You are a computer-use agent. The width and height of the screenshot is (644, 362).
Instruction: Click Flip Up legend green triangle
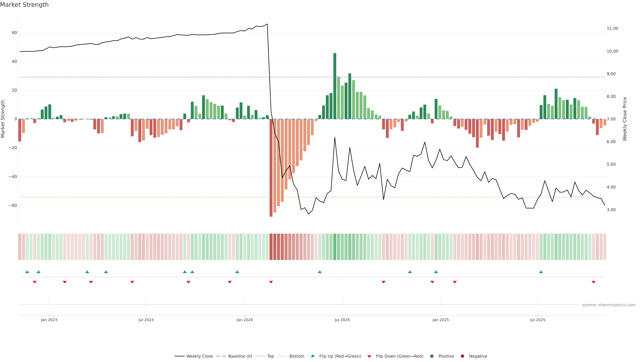point(312,356)
